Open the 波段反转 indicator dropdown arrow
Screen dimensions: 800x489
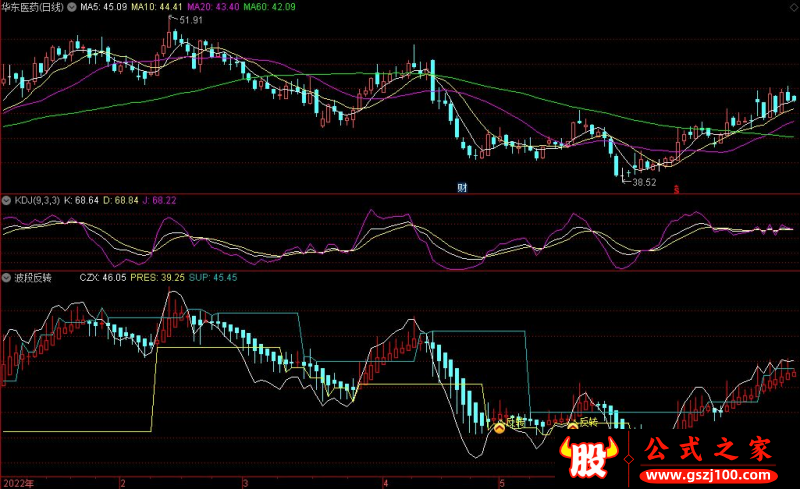pyautogui.click(x=6, y=278)
